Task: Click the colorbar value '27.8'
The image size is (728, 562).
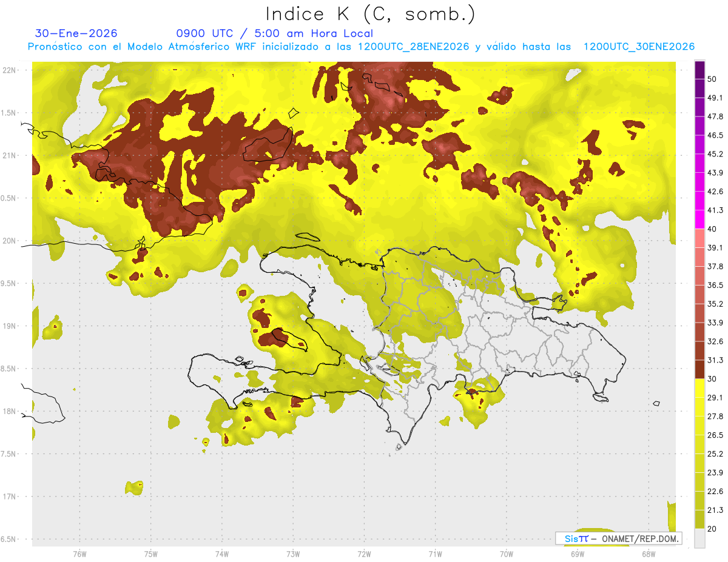Action: point(715,416)
